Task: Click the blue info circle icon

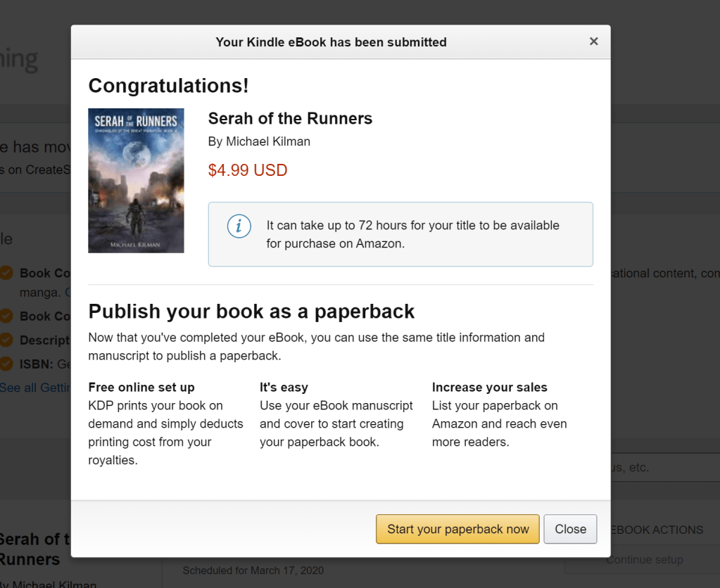Action: [239, 226]
